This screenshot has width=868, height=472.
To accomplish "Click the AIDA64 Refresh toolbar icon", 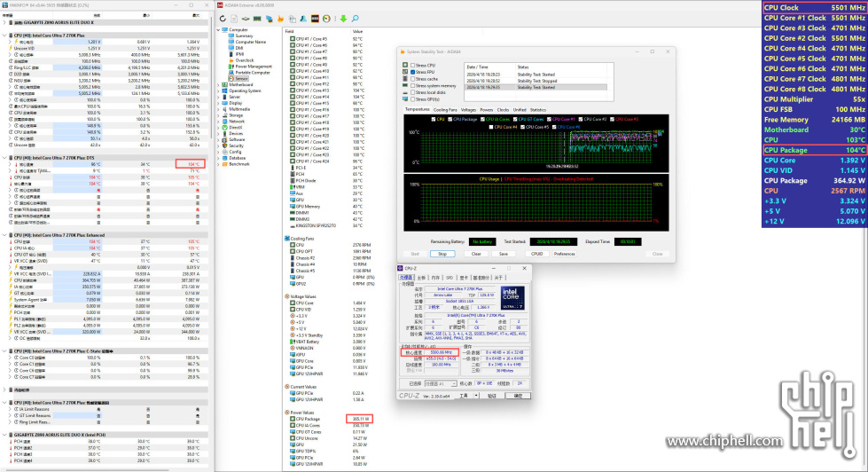I will click(x=223, y=19).
